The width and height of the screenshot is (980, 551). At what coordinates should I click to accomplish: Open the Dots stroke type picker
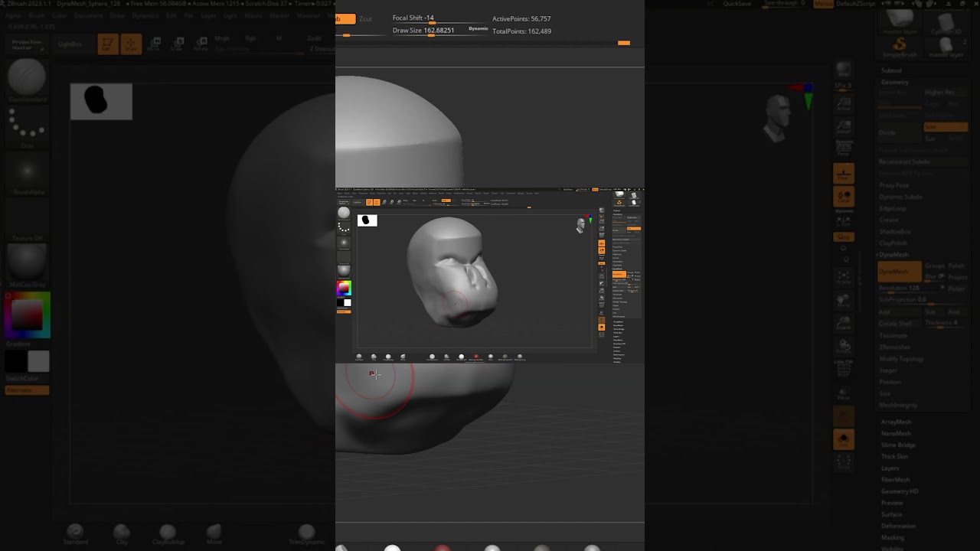tap(28, 124)
